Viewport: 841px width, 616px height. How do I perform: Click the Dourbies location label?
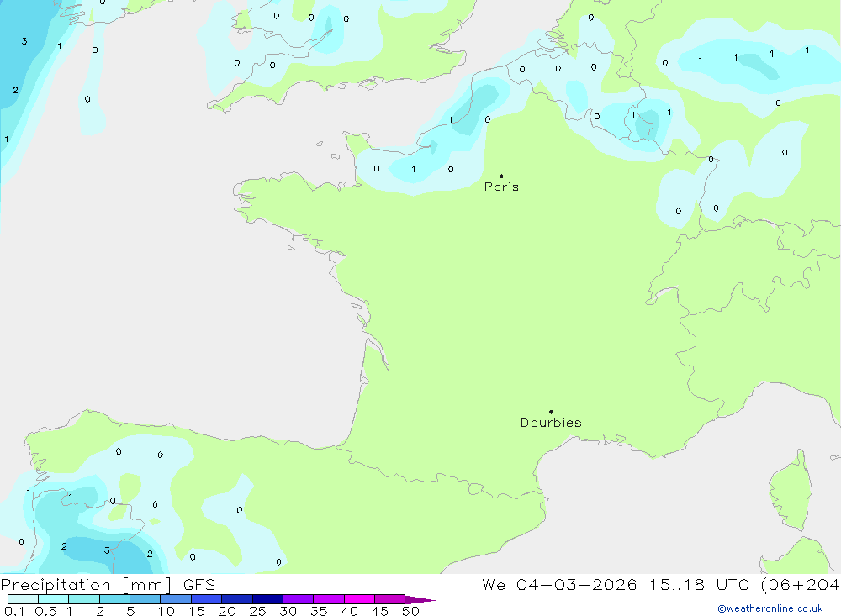pyautogui.click(x=551, y=423)
